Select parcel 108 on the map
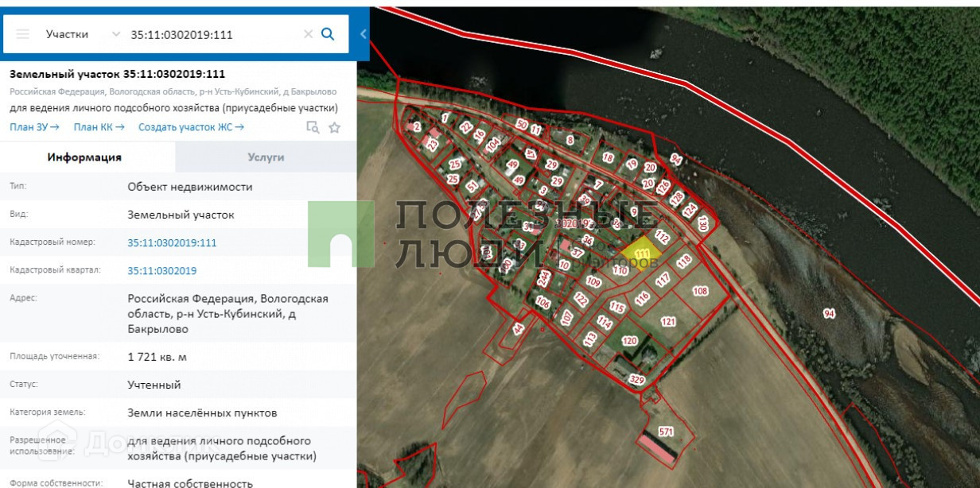Screen dimensions: 980x488 click(x=700, y=291)
